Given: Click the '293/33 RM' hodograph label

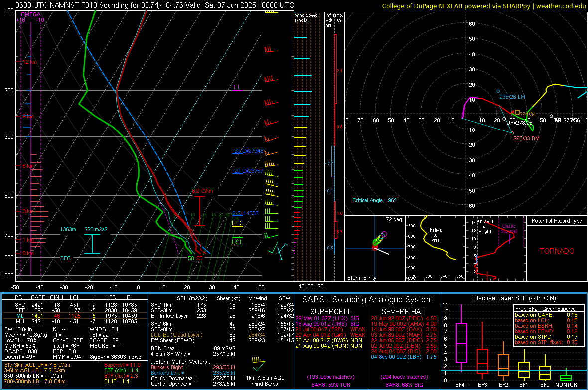Looking at the screenshot, I should 526,138.
